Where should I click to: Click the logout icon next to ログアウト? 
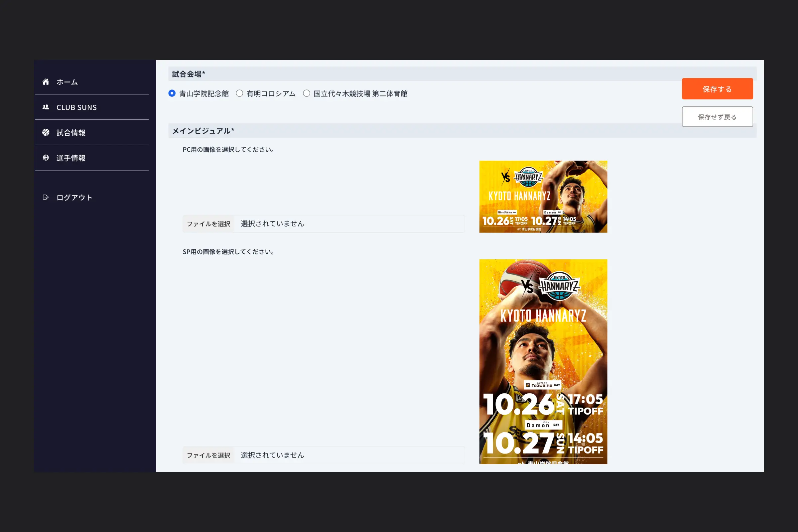coord(46,197)
